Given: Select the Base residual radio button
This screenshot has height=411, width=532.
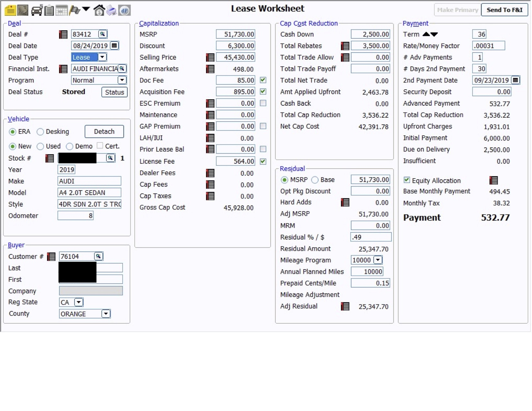Looking at the screenshot, I should 315,180.
